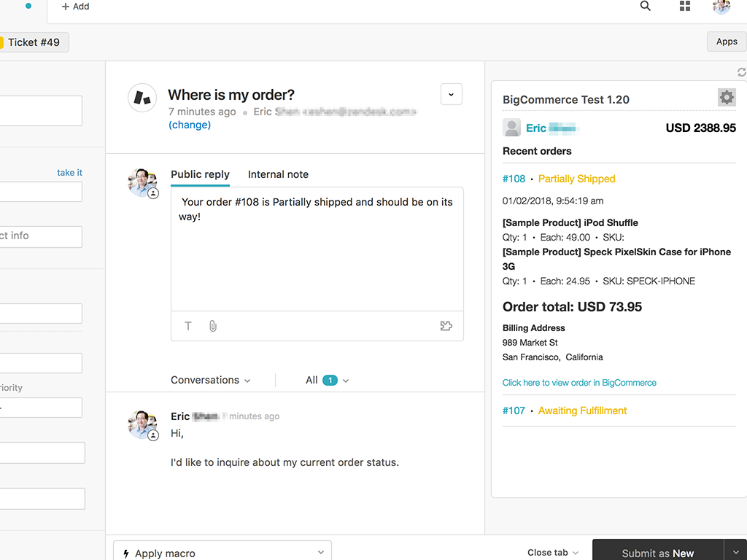This screenshot has height=560, width=747.
Task: Attach a file with paperclip icon
Action: [x=212, y=326]
